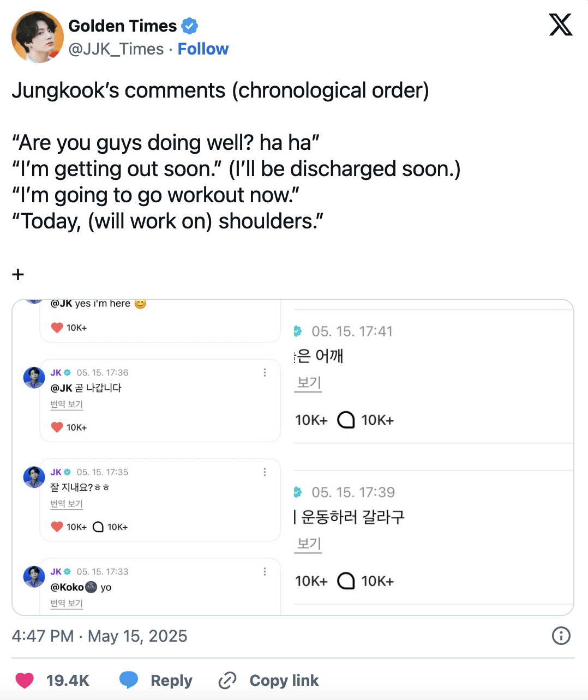Open the Golden Times profile avatar
This screenshot has width=588, height=700.
[x=37, y=37]
